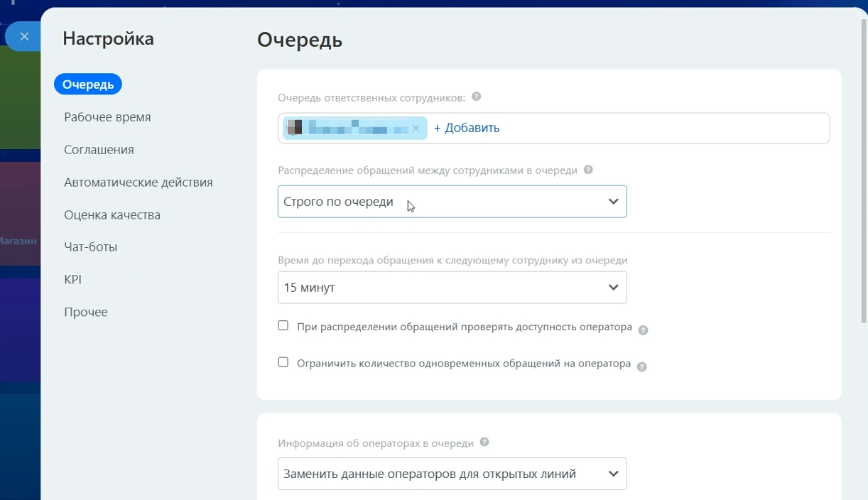Click the vertical page scrollbar
This screenshot has height=500, width=868.
(864, 170)
